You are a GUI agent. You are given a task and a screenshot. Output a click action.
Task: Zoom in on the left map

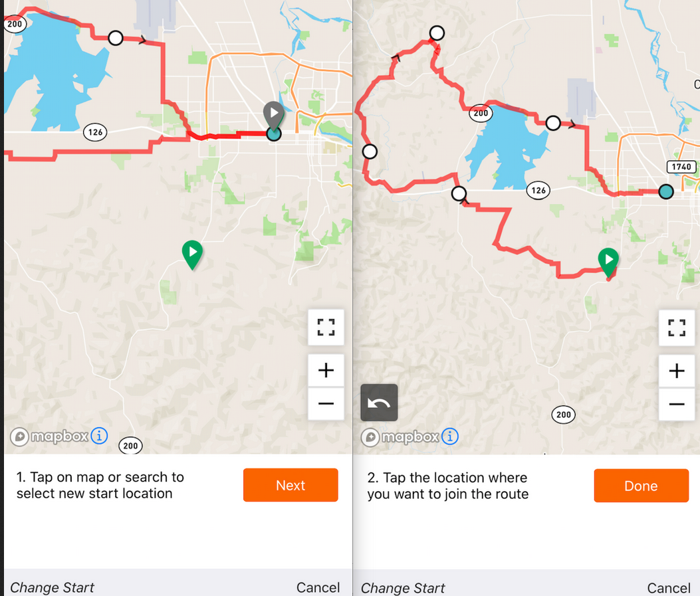pos(326,370)
